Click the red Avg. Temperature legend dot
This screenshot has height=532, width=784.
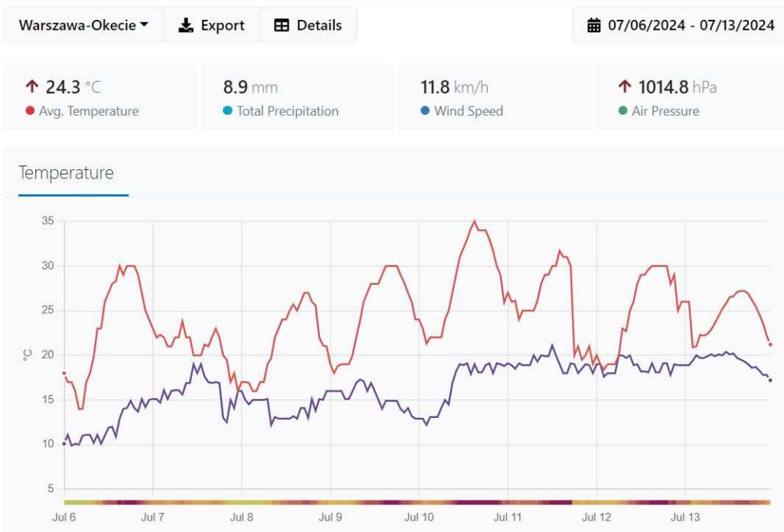30,111
